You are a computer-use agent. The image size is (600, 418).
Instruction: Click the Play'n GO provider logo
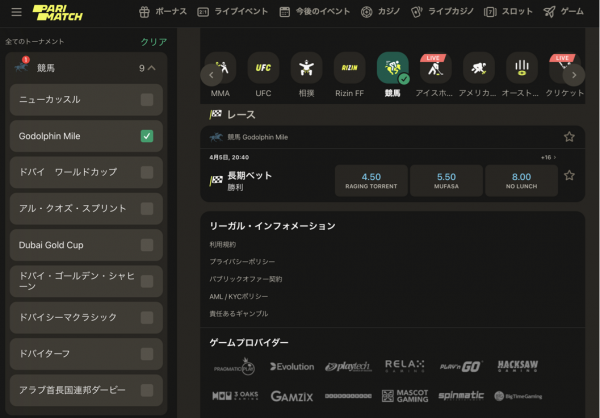461,366
